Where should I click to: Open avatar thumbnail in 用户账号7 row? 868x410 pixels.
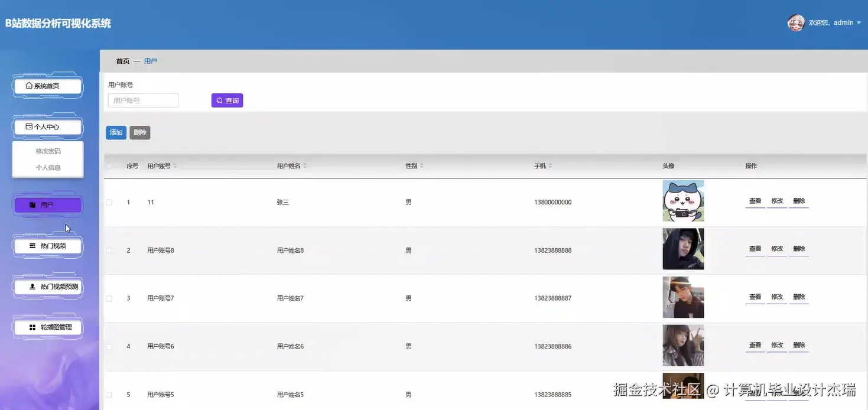tap(684, 297)
